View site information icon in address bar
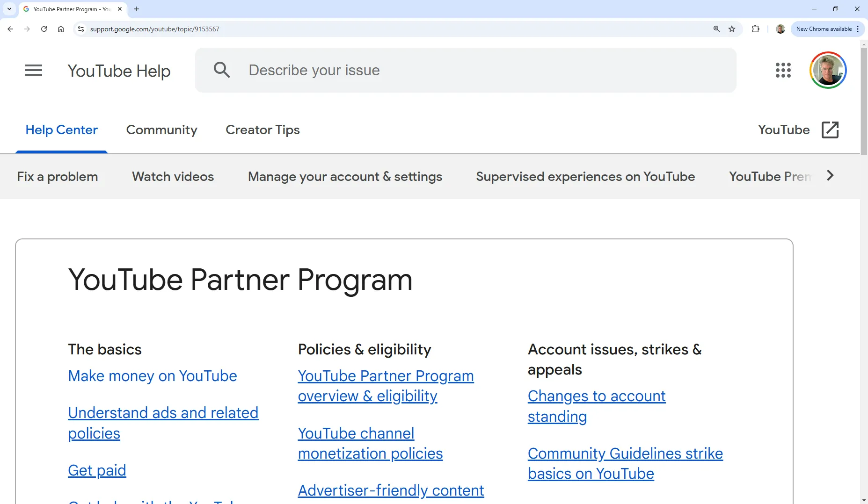This screenshot has width=868, height=504. [x=81, y=29]
